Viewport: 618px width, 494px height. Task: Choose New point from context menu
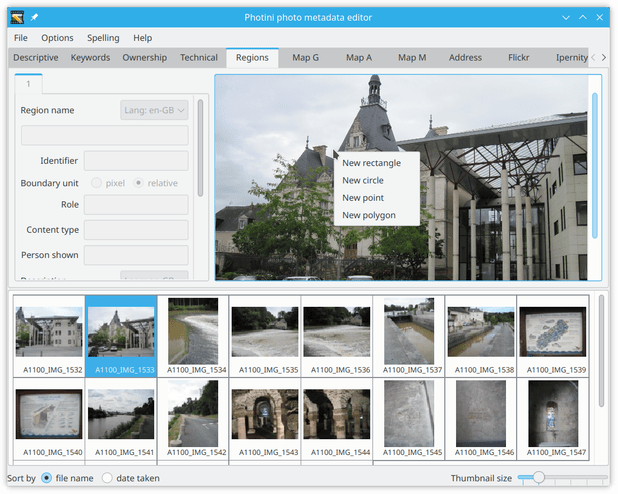[x=376, y=198]
